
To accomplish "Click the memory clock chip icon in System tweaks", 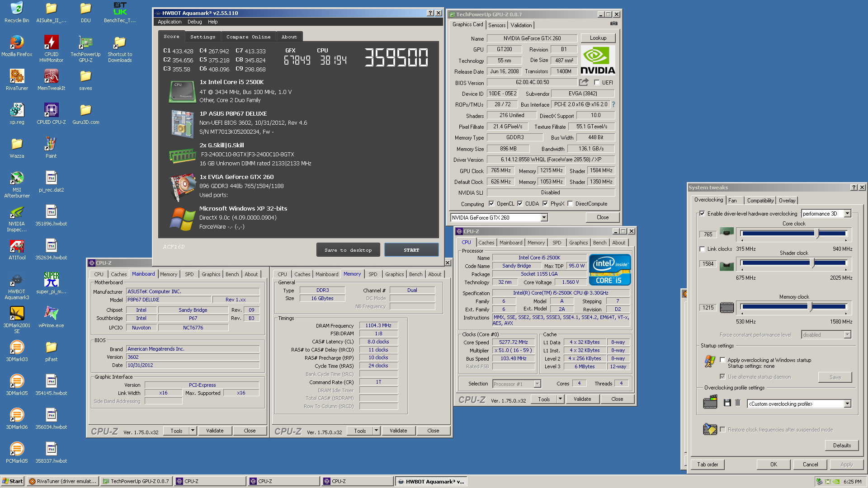I will tap(726, 308).
